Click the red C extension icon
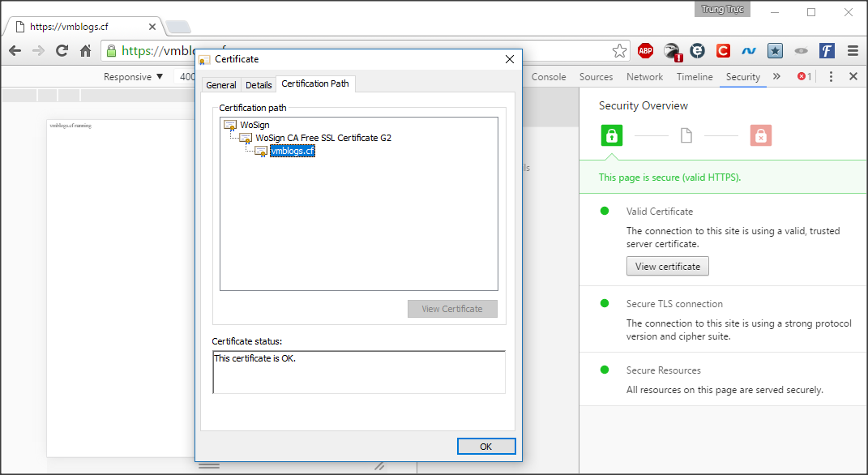868x475 pixels. (x=723, y=51)
